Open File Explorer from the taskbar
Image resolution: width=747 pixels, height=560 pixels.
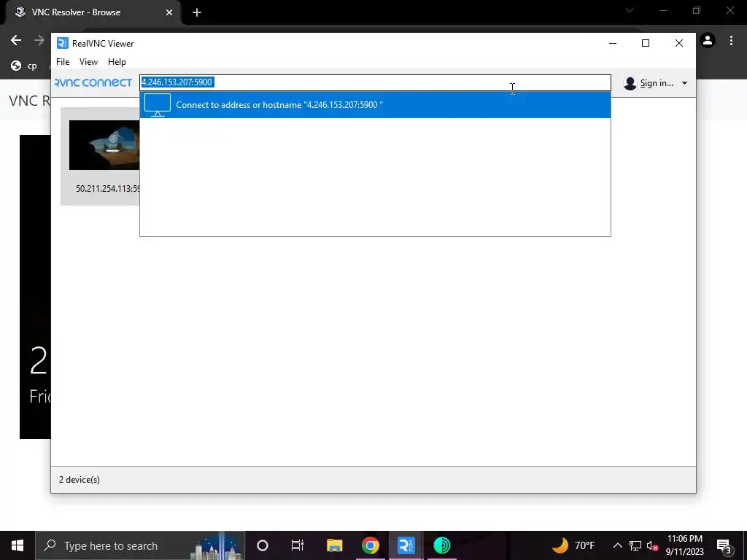tap(334, 545)
